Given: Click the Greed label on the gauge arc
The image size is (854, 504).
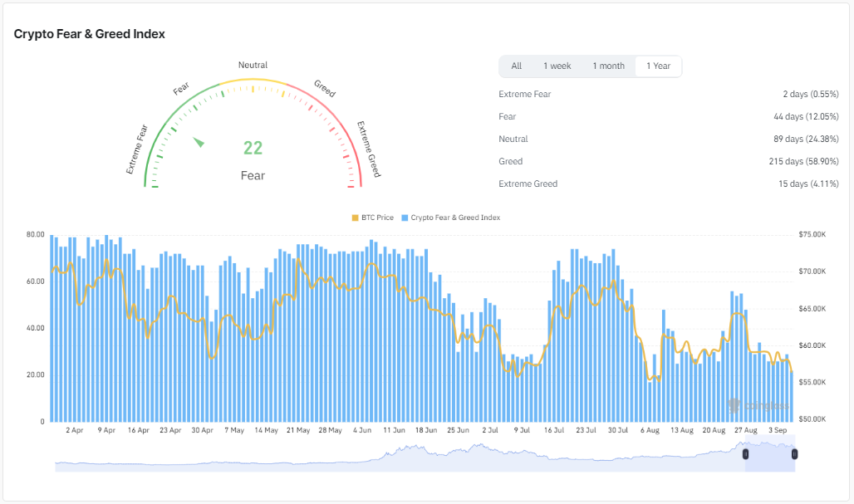Looking at the screenshot, I should click(325, 88).
